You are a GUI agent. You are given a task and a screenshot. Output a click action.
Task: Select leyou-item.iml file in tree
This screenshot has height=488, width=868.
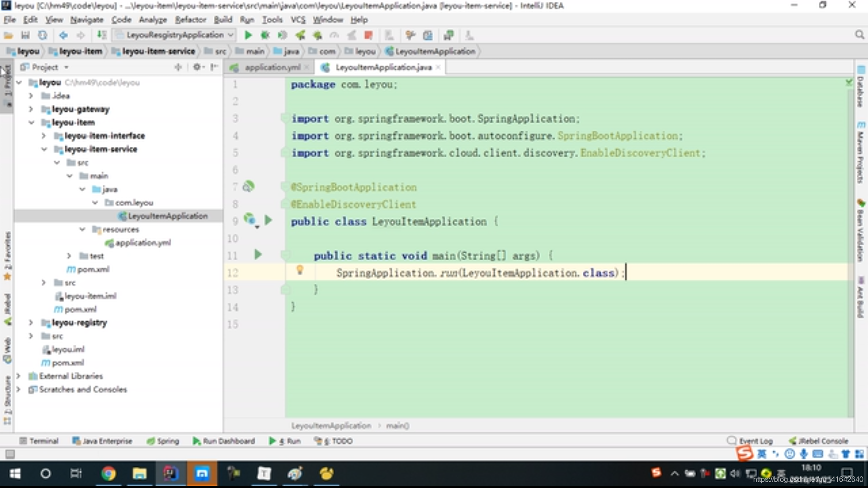pyautogui.click(x=85, y=296)
